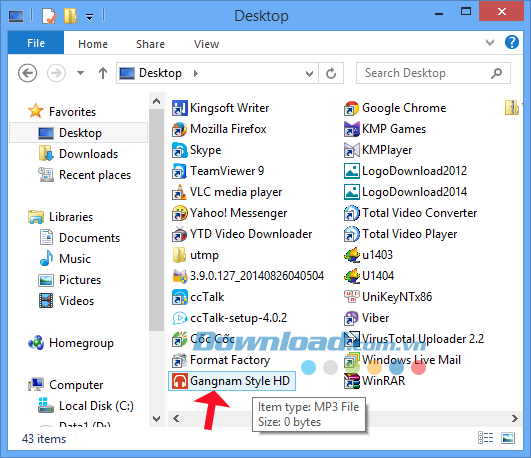Image resolution: width=531 pixels, height=458 pixels.
Task: Select the VirusTotal Uploader 2.2 icon
Action: [352, 339]
